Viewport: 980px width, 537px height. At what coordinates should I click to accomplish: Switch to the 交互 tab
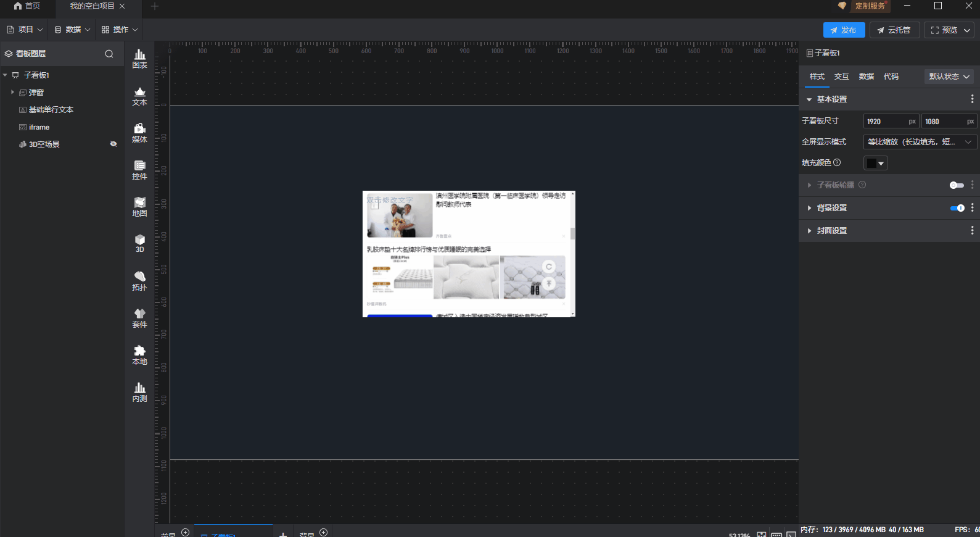[842, 77]
